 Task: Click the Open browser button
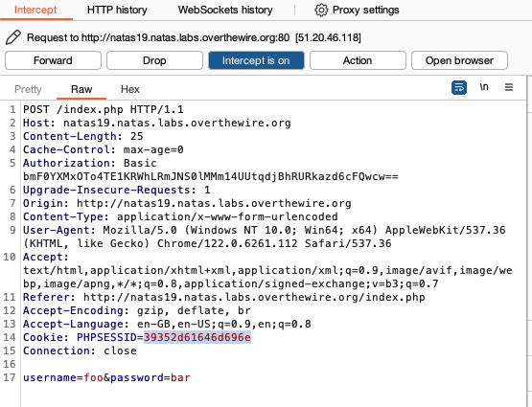point(459,60)
